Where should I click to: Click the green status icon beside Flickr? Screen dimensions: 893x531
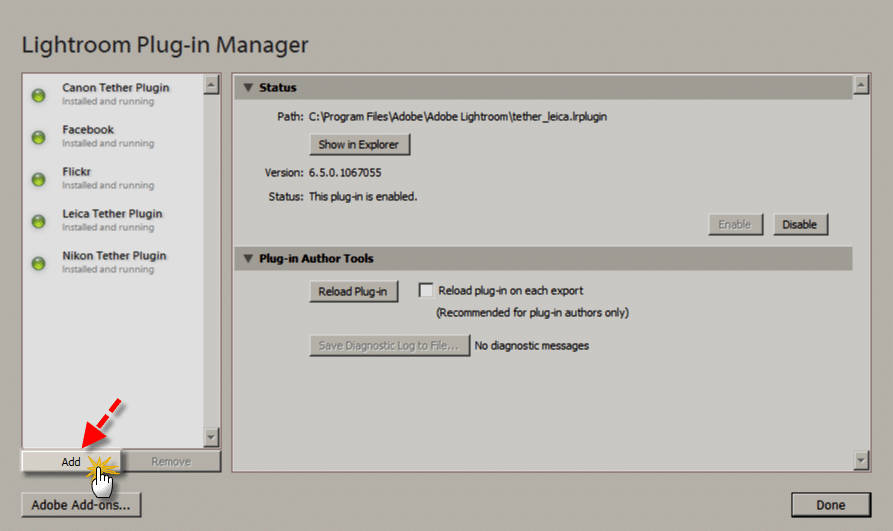(39, 179)
